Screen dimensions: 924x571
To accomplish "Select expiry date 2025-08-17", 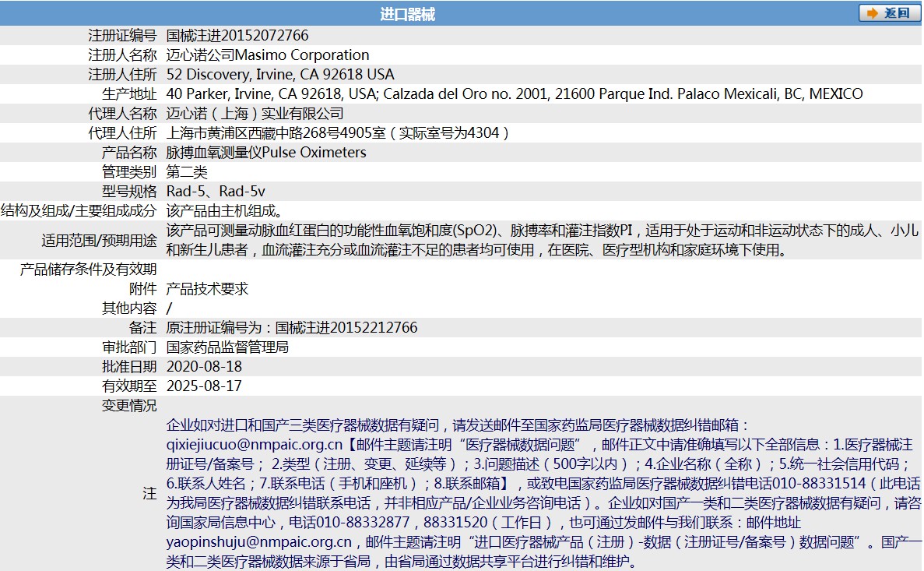I will pyautogui.click(x=205, y=386).
